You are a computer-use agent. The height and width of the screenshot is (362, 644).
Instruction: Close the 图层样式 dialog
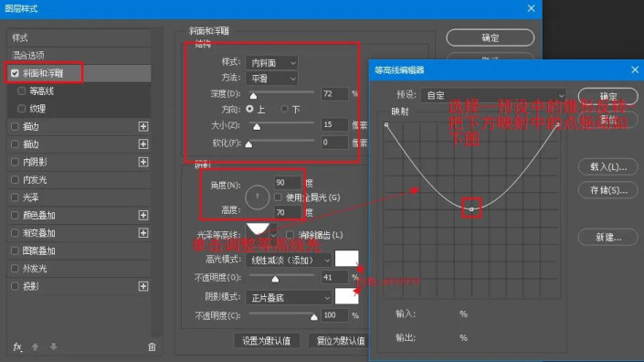click(x=531, y=8)
